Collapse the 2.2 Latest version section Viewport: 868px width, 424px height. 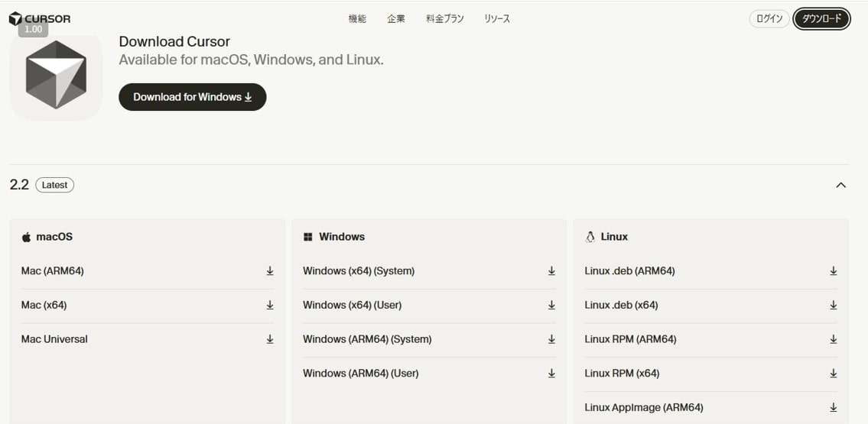pyautogui.click(x=840, y=185)
